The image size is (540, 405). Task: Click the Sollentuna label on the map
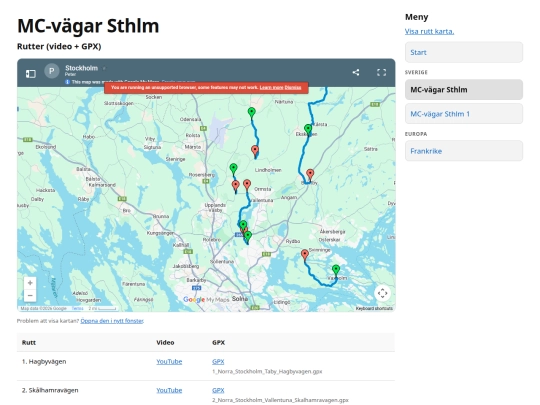[222, 262]
